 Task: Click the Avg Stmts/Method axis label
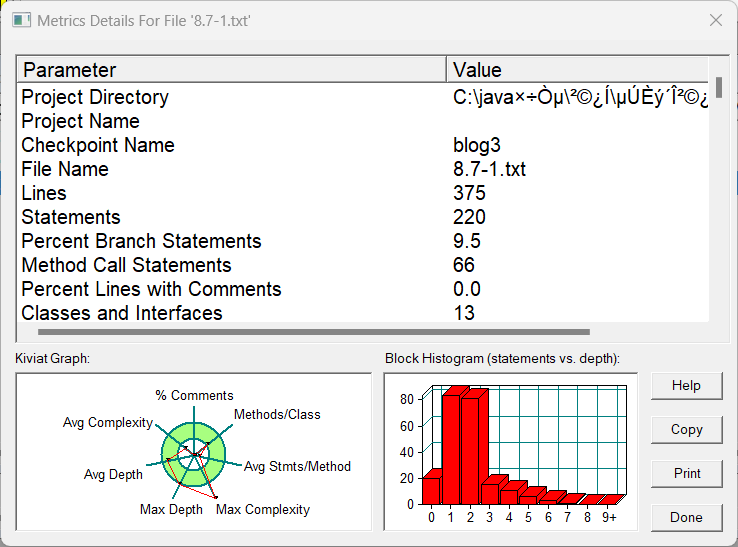point(297,467)
